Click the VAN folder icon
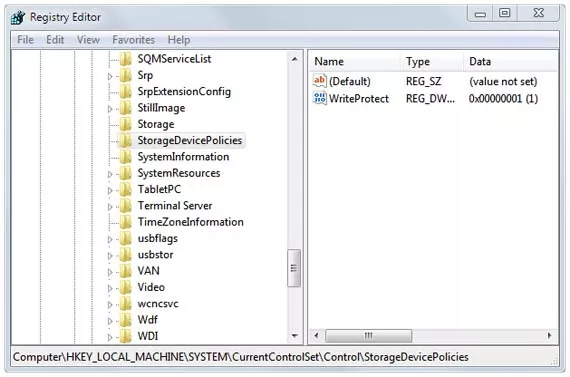570x377 pixels. (125, 271)
